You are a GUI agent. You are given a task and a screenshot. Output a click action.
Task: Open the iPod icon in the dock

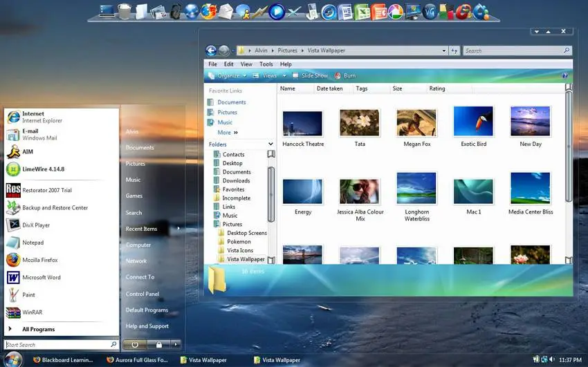click(x=311, y=12)
